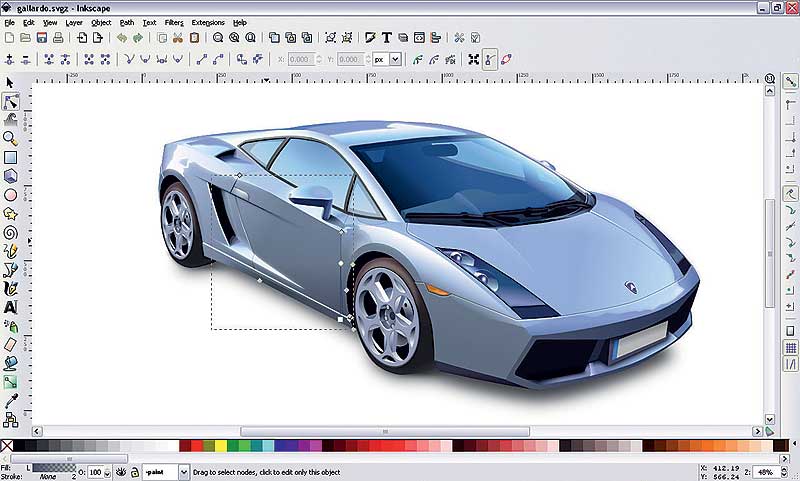The width and height of the screenshot is (800, 481).
Task: Click the Y coordinate stepper arrows
Action: point(368,60)
